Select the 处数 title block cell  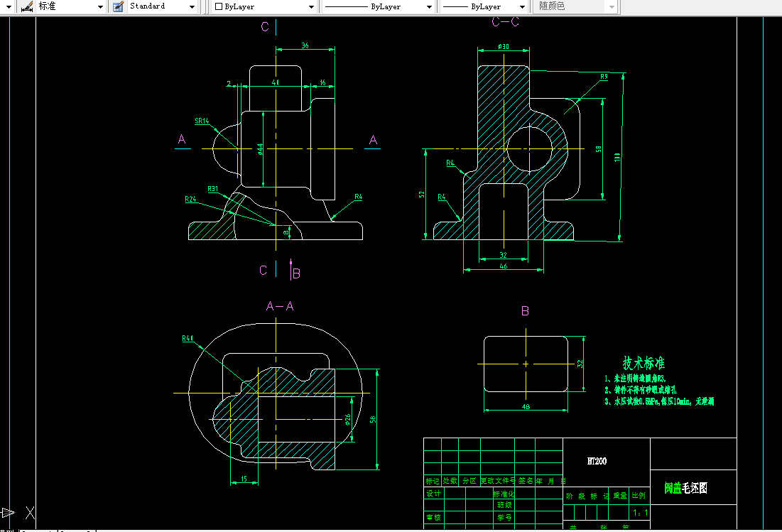(x=450, y=481)
